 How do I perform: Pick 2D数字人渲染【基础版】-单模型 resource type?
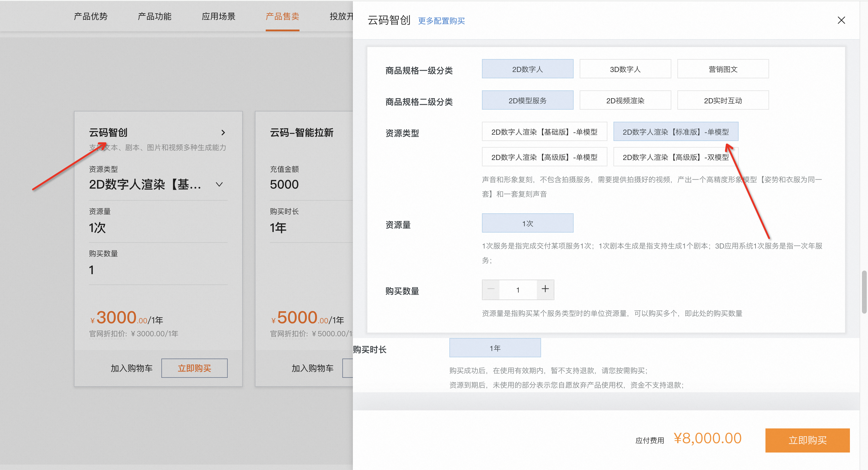coord(544,132)
